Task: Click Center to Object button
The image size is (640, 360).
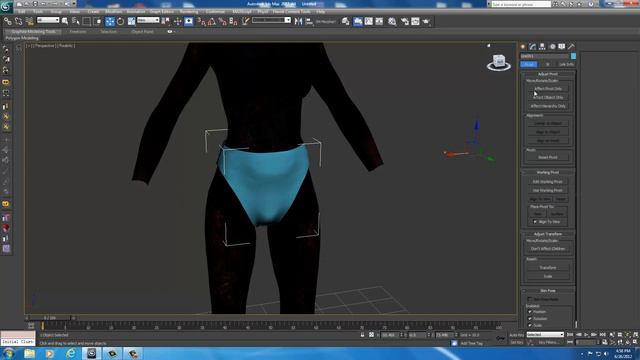Action: [548, 123]
